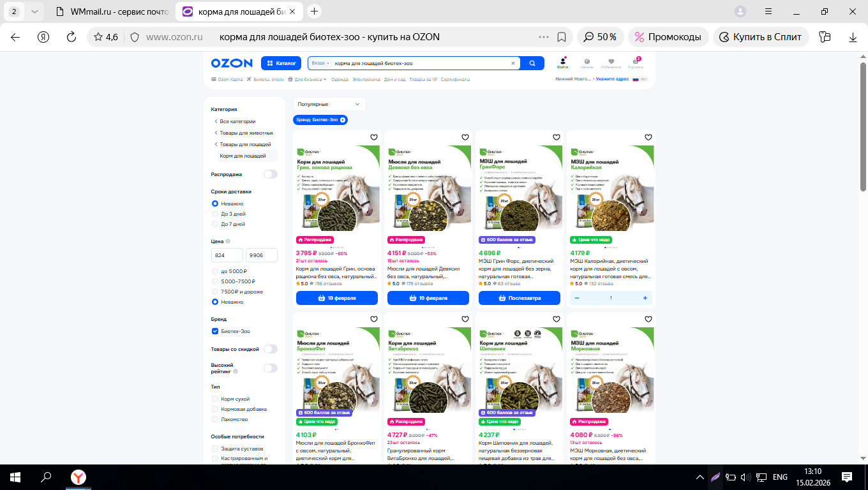Open the Популярные sorting dropdown
This screenshot has width=868, height=490.
(x=329, y=104)
